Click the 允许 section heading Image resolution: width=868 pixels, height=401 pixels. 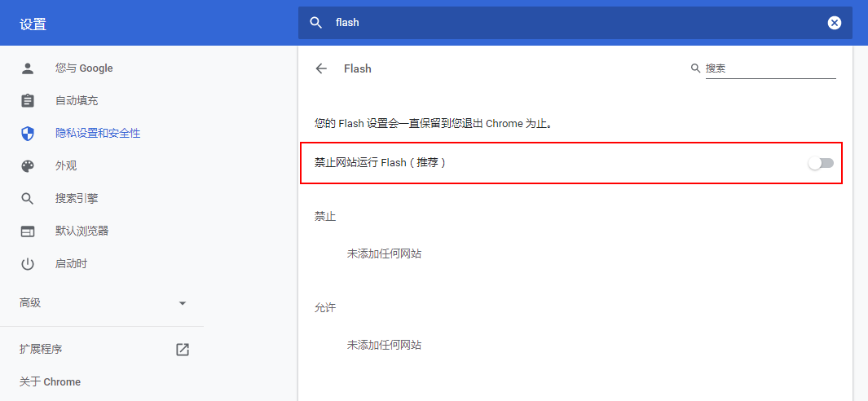325,308
